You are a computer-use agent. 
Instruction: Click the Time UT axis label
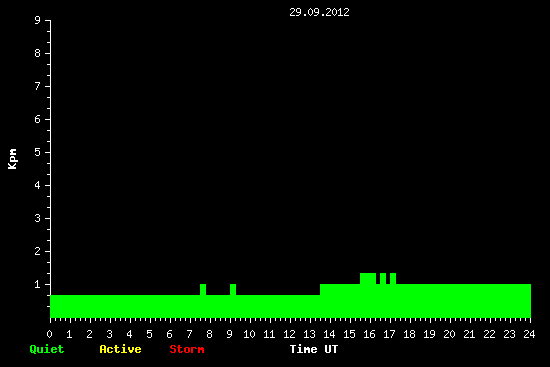314,349
